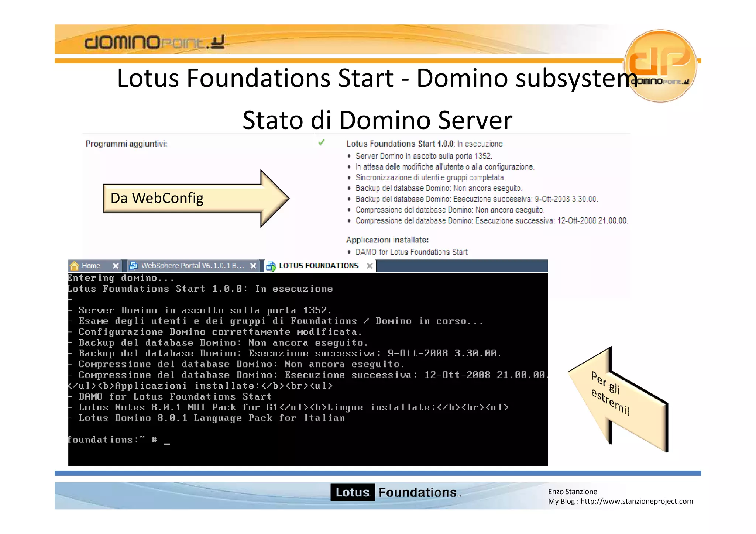Click 'Entering domino...' line in the console
Viewport: 756px width, 534px height.
pos(121,278)
